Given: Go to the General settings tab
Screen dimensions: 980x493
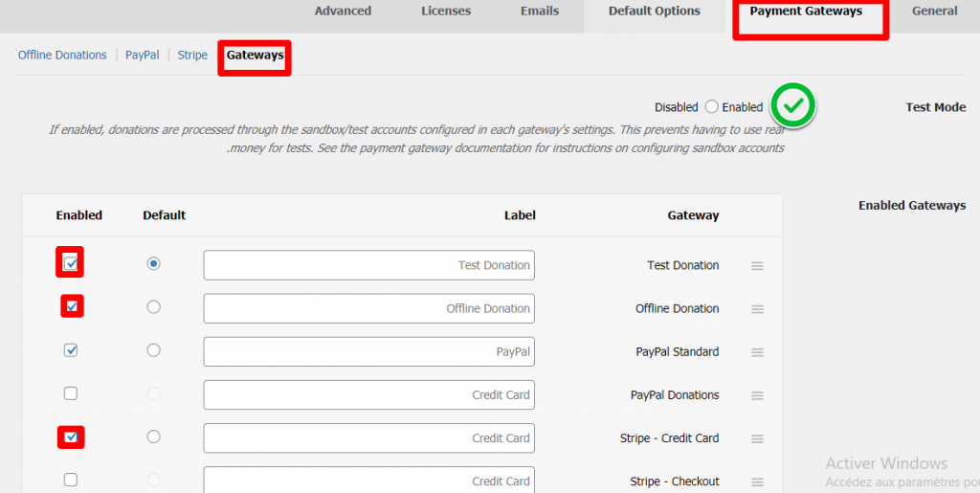Looking at the screenshot, I should [x=934, y=11].
